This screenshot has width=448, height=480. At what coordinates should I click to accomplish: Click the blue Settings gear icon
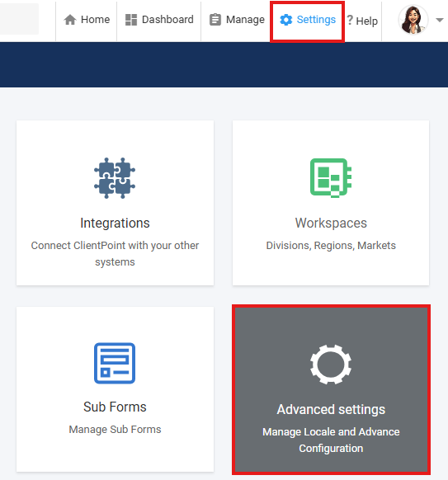(286, 20)
